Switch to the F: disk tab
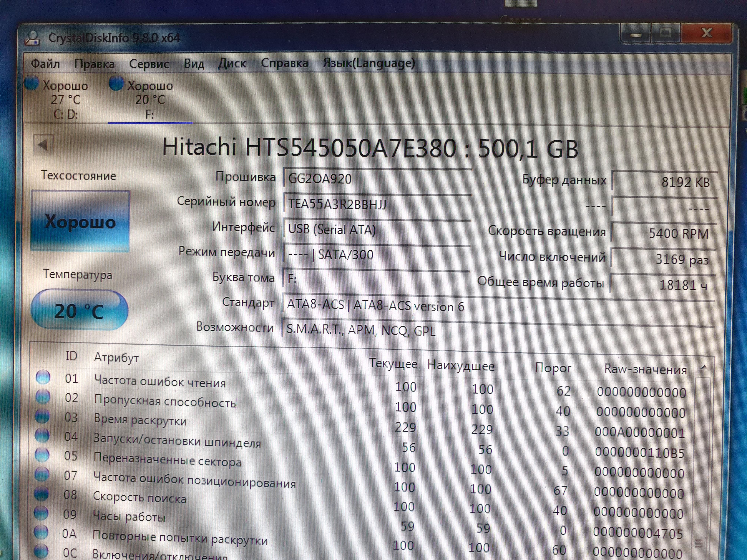This screenshot has width=747, height=560. [150, 100]
